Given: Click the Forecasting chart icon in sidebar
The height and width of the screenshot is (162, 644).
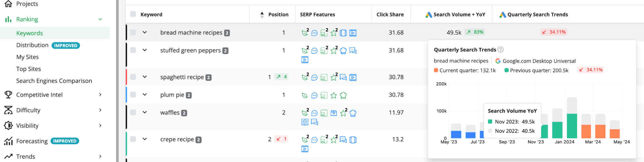Looking at the screenshot, I should [8, 141].
